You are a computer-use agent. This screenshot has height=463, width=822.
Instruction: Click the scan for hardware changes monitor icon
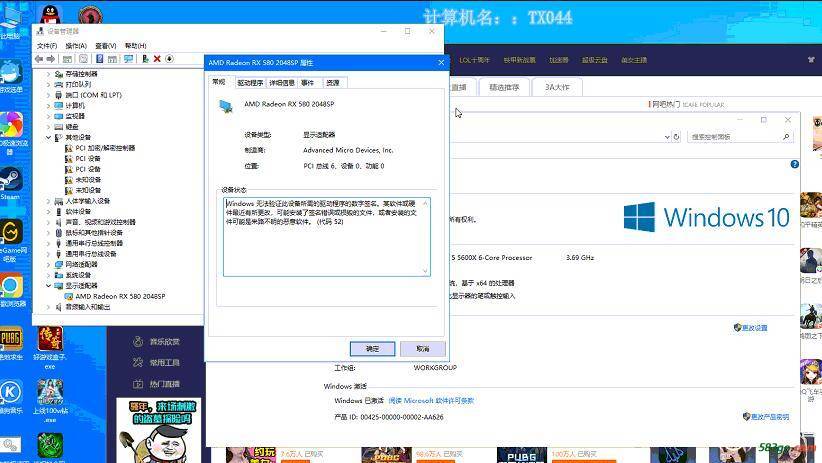tap(128, 59)
